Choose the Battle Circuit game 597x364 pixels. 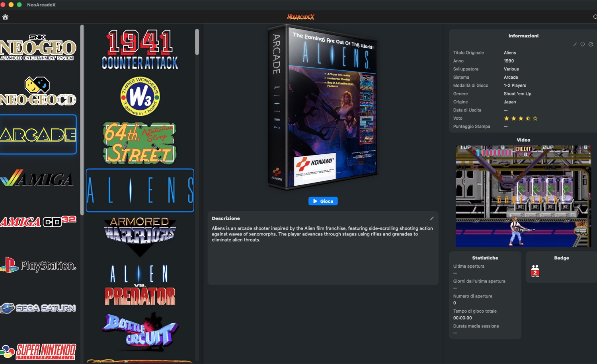[x=140, y=331]
